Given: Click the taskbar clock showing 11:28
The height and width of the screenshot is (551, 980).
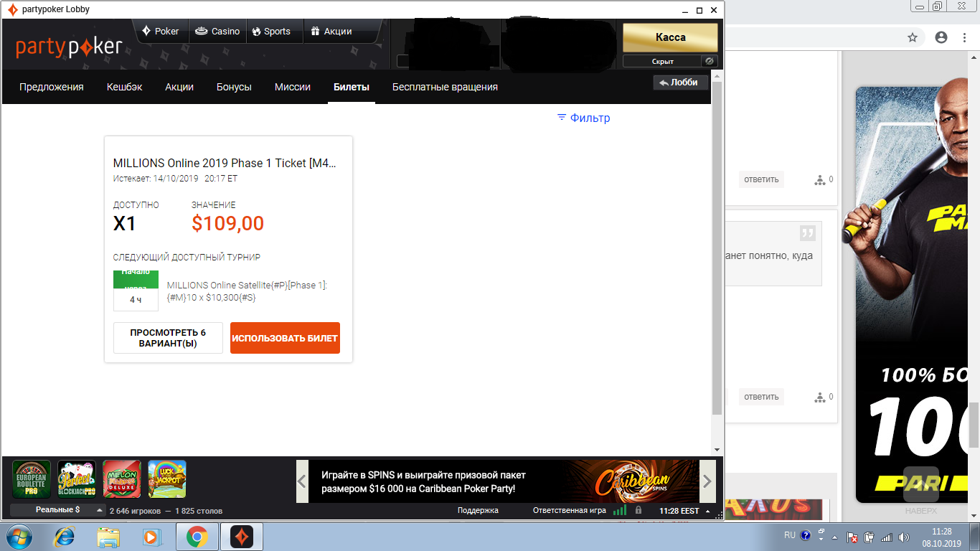Looking at the screenshot, I should click(x=941, y=537).
